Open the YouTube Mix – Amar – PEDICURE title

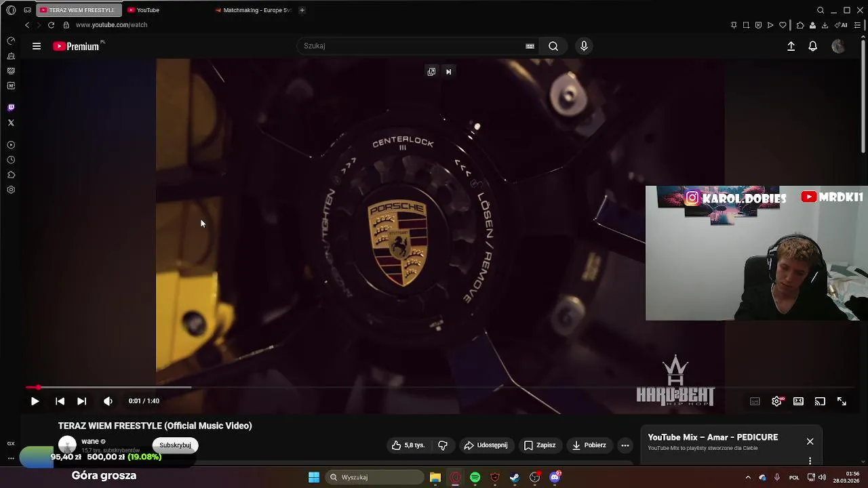point(713,437)
